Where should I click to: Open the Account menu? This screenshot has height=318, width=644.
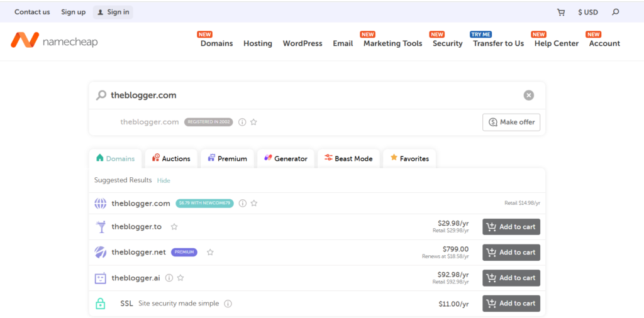[604, 43]
